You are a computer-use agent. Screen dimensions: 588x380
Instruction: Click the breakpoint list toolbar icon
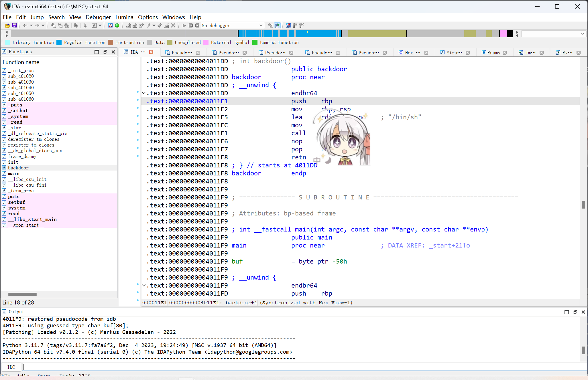[x=288, y=25]
